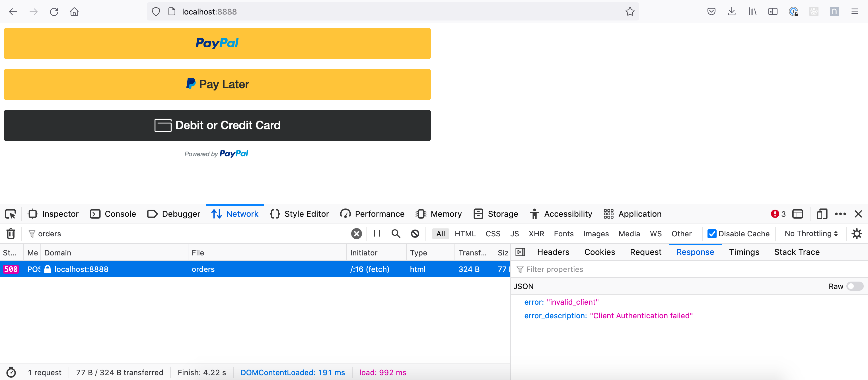This screenshot has width=868, height=380.
Task: Show the Request panel
Action: click(x=646, y=252)
